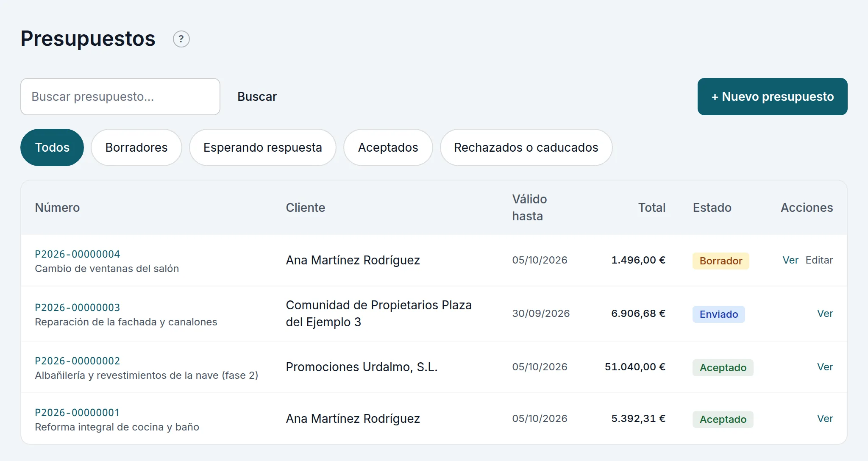
Task: Focus the Buscar presupuesto search field
Action: point(120,97)
